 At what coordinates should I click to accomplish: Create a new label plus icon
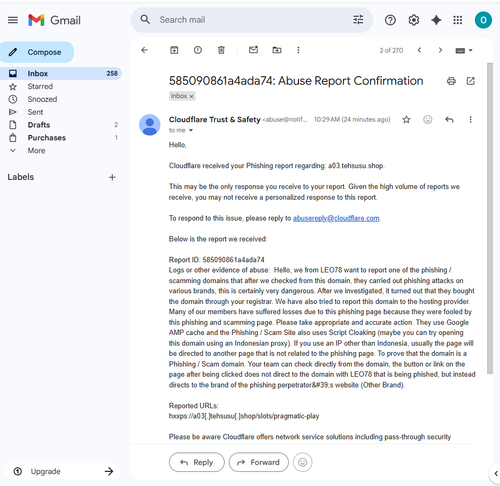pyautogui.click(x=112, y=177)
